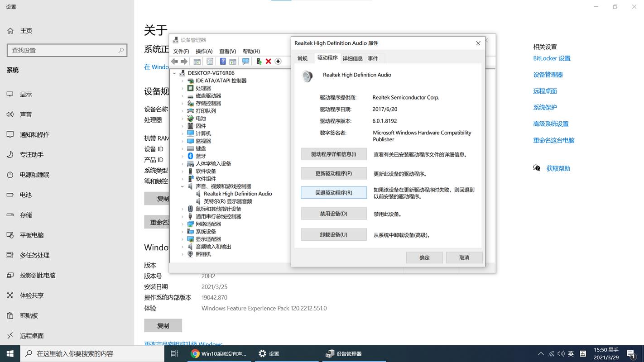Screen dimensions: 644x362
Task: Click the taskbar search box
Action: (92, 353)
